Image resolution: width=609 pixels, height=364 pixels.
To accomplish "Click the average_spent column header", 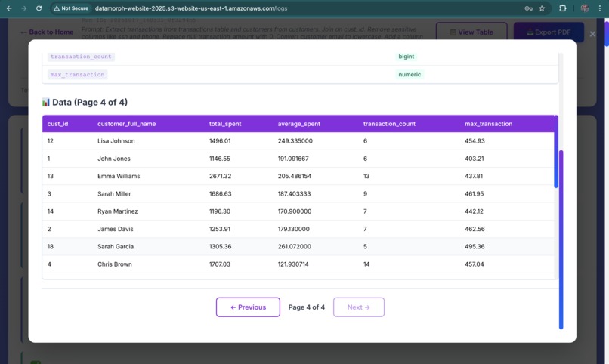I will [x=298, y=124].
